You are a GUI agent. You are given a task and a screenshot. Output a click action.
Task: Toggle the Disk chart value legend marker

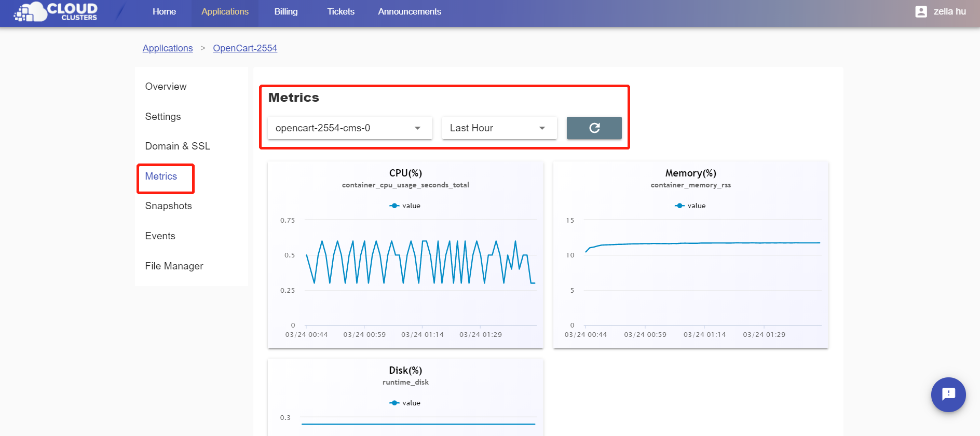(x=394, y=403)
